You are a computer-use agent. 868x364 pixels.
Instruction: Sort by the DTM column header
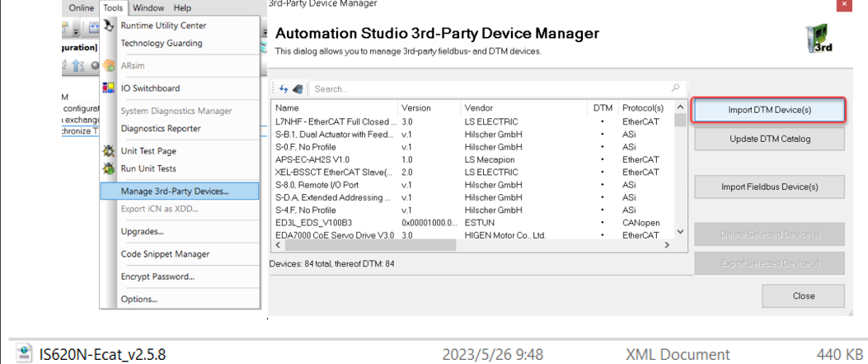(602, 108)
